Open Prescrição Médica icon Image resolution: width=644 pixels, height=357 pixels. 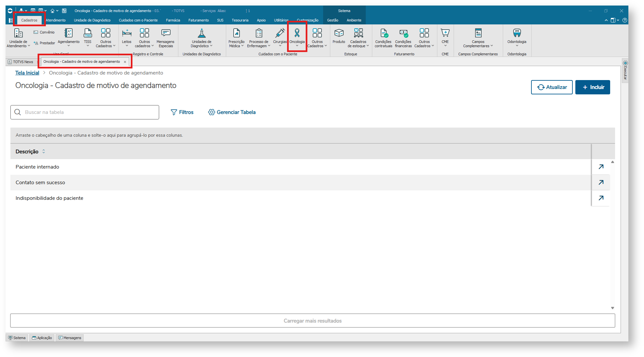[236, 33]
